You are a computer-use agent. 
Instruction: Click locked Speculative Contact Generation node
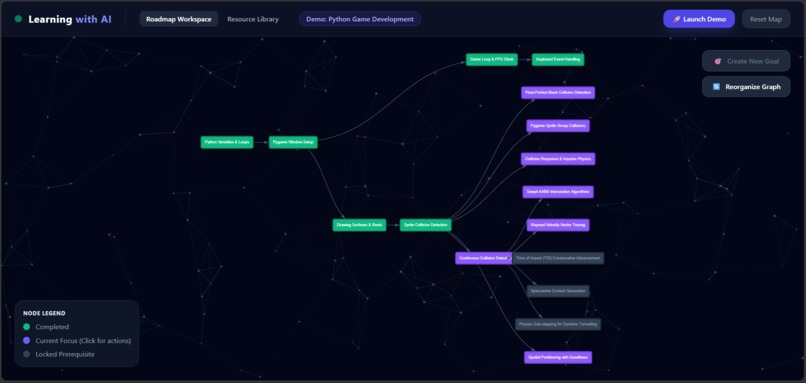[x=558, y=291]
